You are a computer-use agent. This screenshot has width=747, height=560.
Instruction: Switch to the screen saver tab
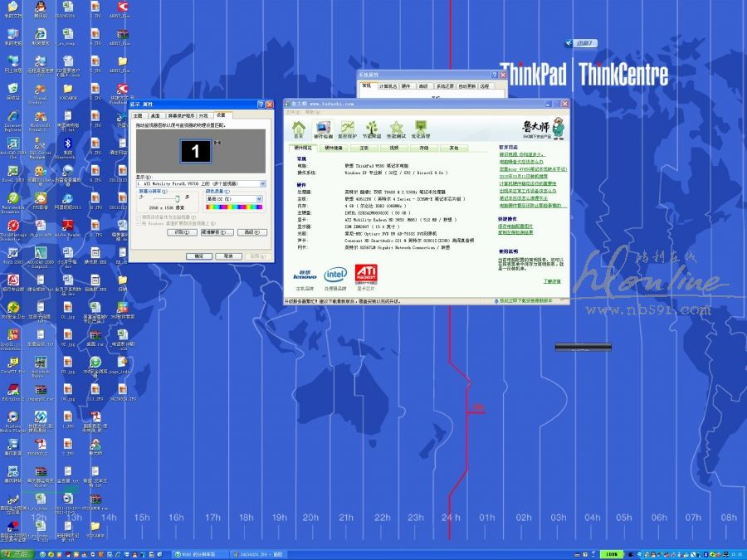[181, 115]
